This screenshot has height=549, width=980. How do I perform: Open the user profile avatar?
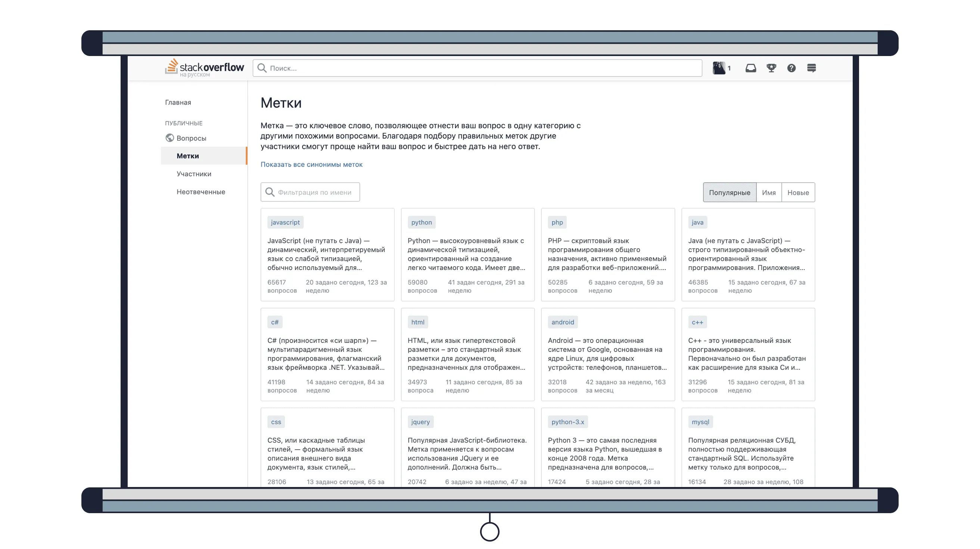click(719, 68)
